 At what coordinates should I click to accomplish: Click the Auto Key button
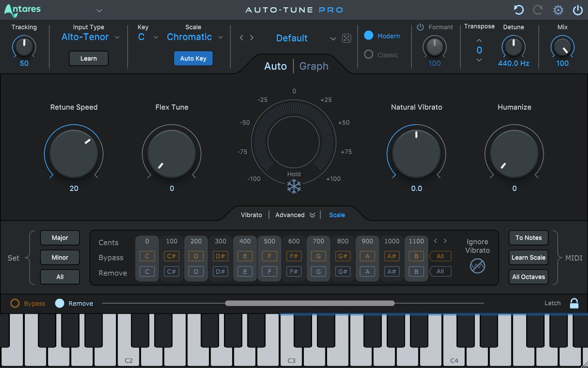[x=193, y=58]
